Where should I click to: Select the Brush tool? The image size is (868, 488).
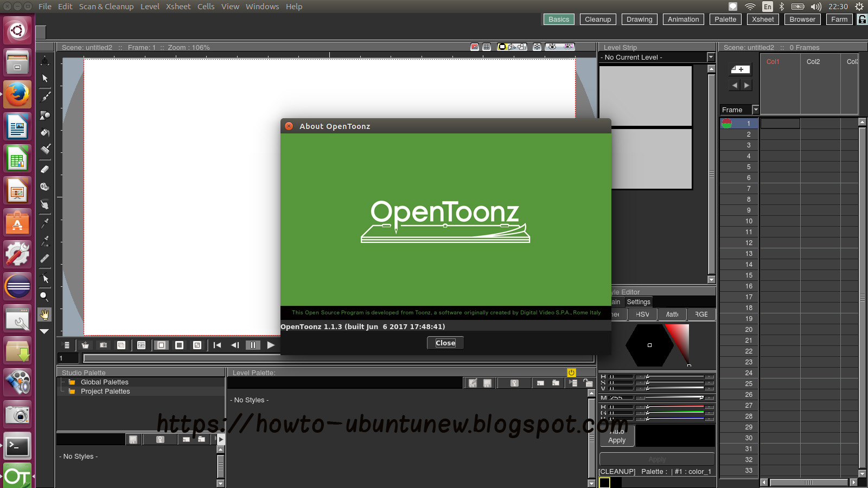[x=45, y=95]
